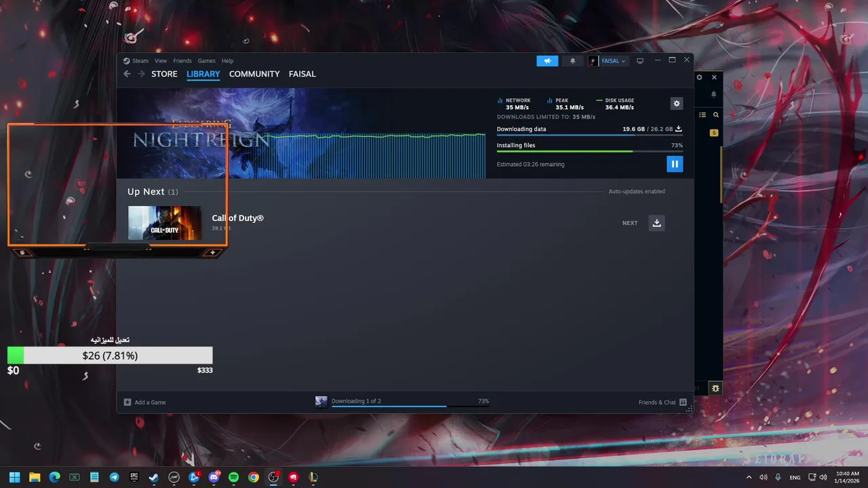Click the Downloading 1 of 2 status
868x488 pixels.
click(356, 401)
